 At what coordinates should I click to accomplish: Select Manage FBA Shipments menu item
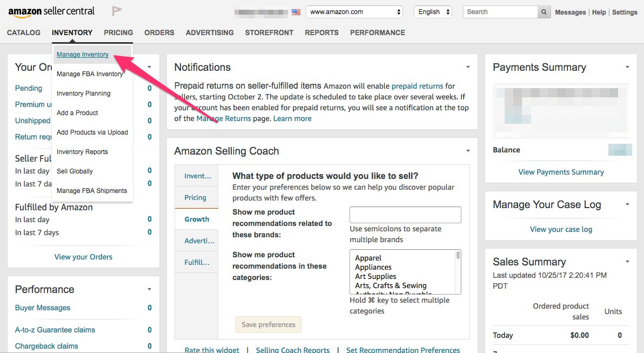point(92,191)
